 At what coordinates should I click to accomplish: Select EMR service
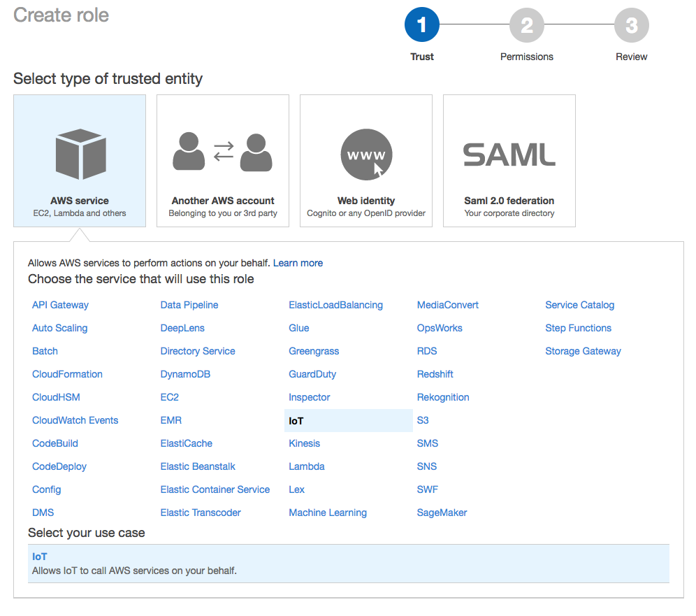171,421
